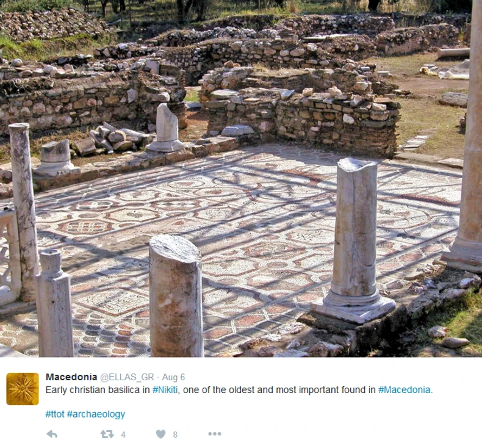Follow the #archaeology hashtag link
The height and width of the screenshot is (448, 482).
(96, 414)
